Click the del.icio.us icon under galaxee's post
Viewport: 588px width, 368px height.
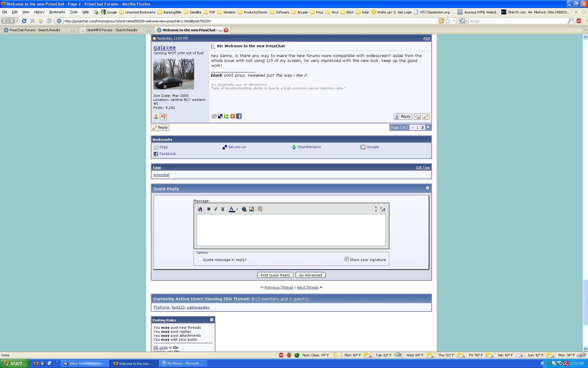point(220,116)
